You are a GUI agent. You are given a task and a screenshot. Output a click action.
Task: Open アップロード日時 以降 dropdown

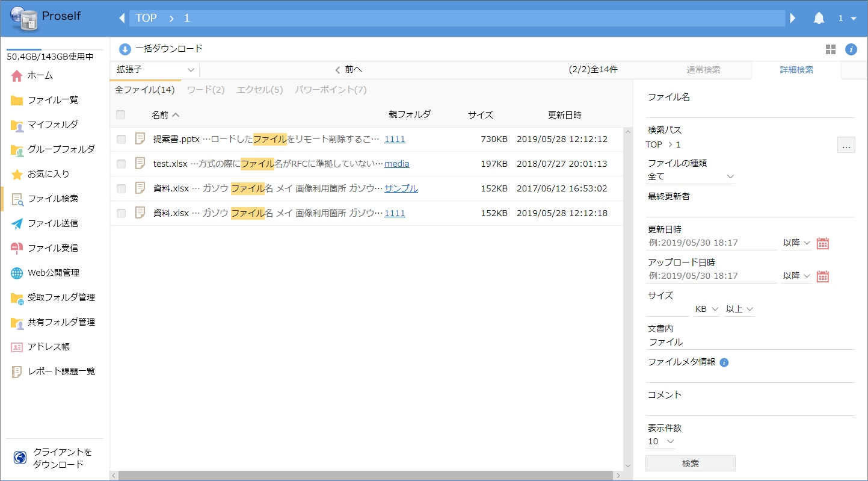[x=796, y=276]
